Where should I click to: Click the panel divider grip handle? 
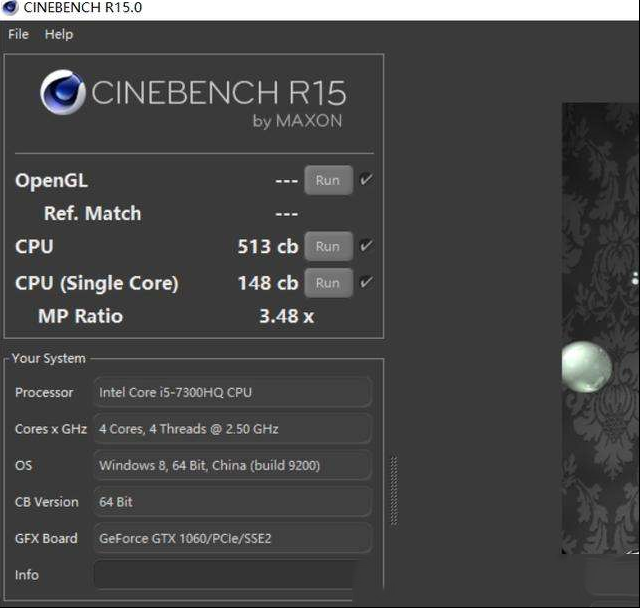(x=394, y=490)
